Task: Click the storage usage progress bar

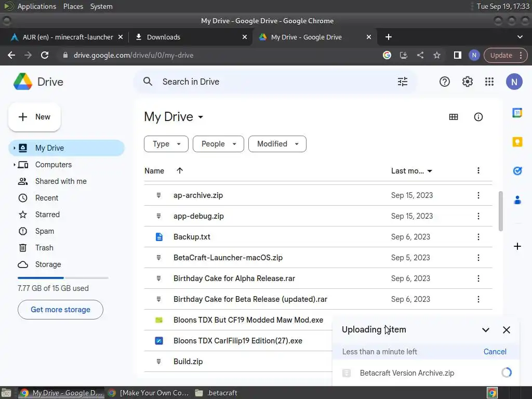Action: [63, 278]
